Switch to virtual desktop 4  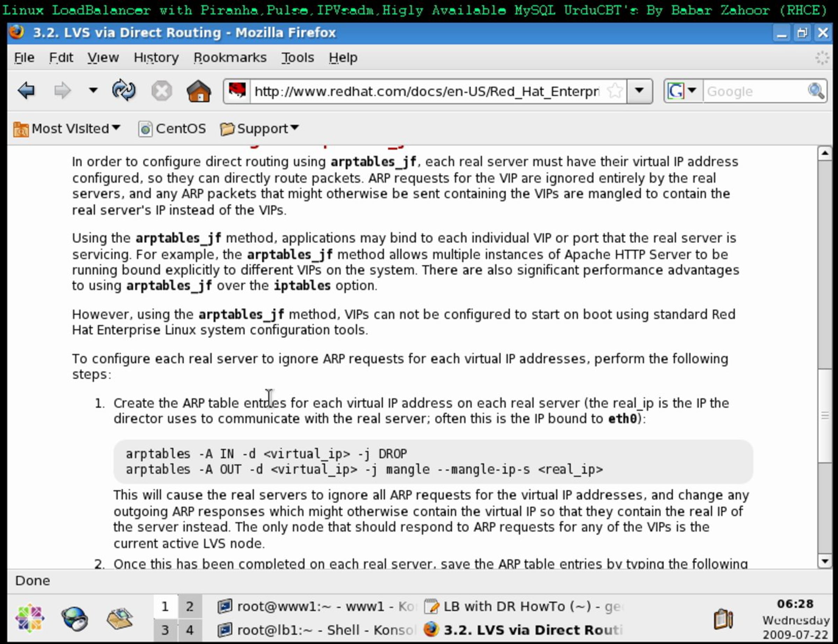click(190, 630)
